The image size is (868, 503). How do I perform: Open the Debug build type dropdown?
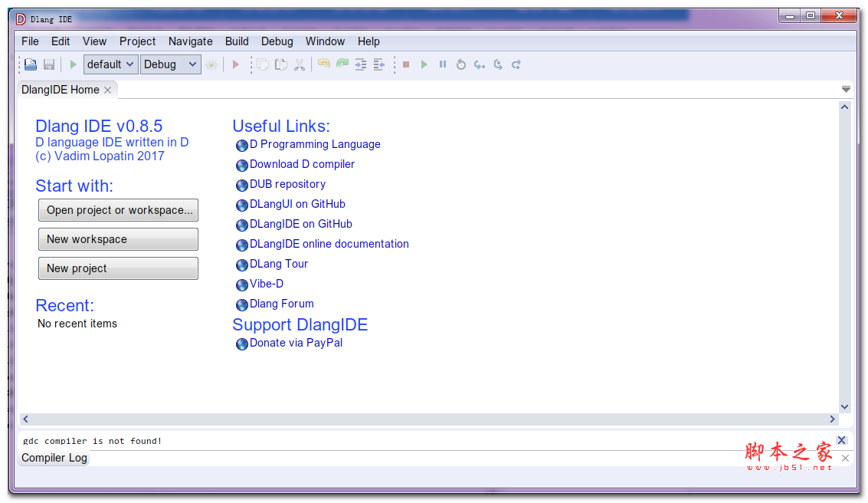pos(171,64)
